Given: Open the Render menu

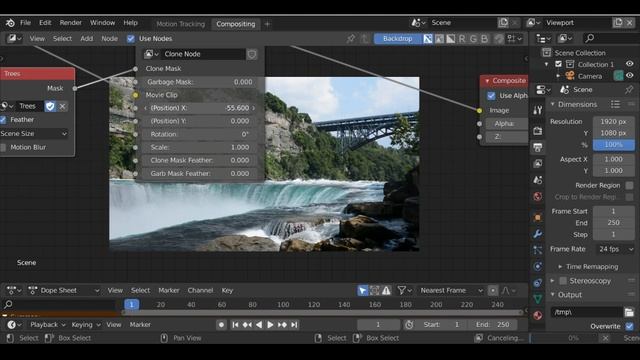Looking at the screenshot, I should click(71, 23).
